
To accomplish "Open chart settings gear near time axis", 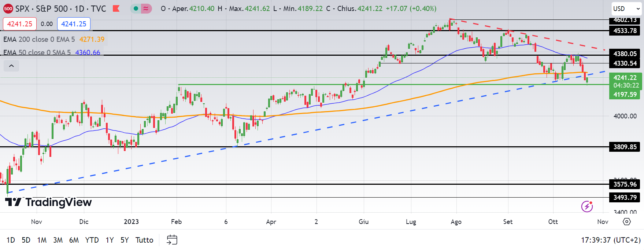I will tap(627, 221).
